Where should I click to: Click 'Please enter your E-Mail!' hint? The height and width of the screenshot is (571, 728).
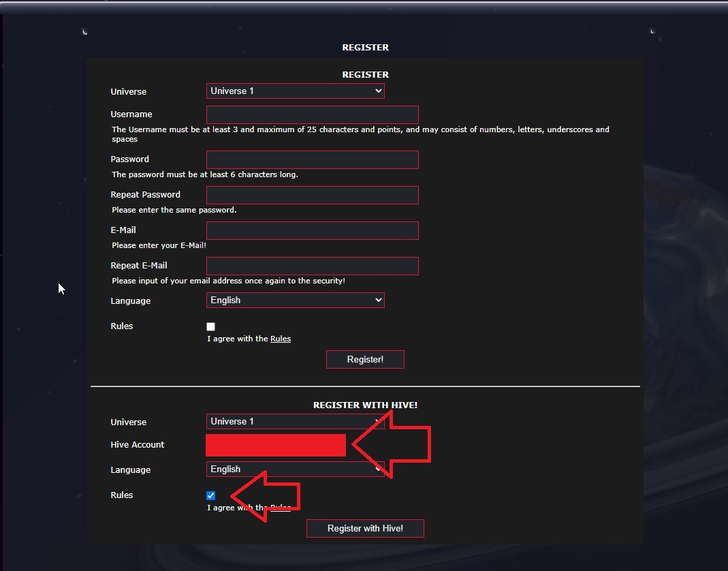(159, 245)
